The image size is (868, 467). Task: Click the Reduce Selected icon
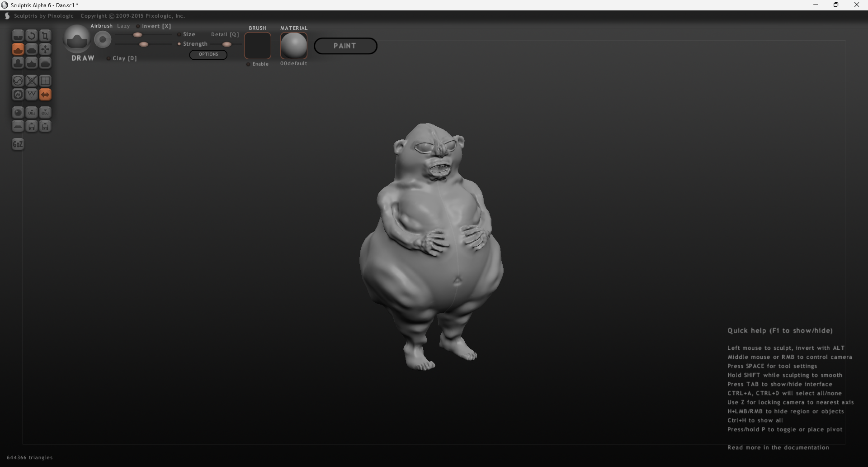pyautogui.click(x=32, y=81)
